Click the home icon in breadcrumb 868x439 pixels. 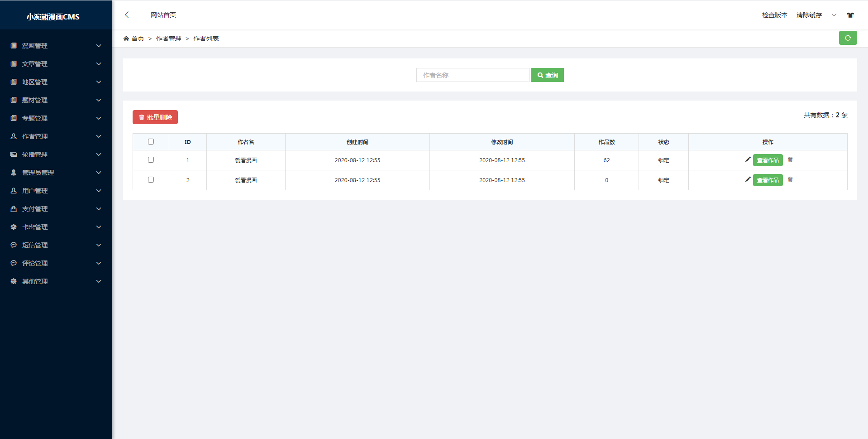click(126, 39)
